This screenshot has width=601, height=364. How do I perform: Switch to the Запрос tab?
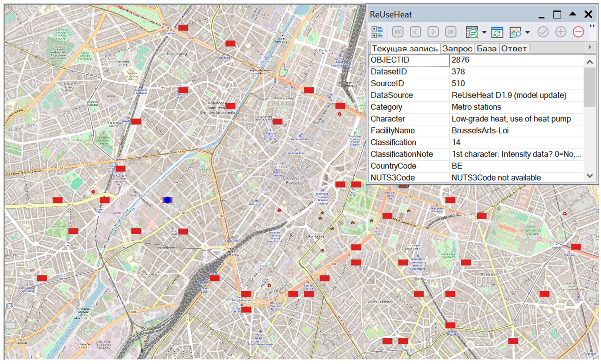pos(457,49)
